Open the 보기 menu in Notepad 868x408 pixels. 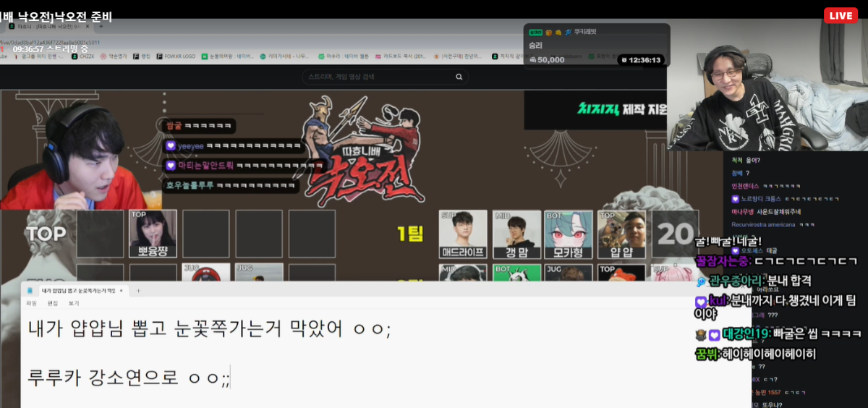click(74, 304)
